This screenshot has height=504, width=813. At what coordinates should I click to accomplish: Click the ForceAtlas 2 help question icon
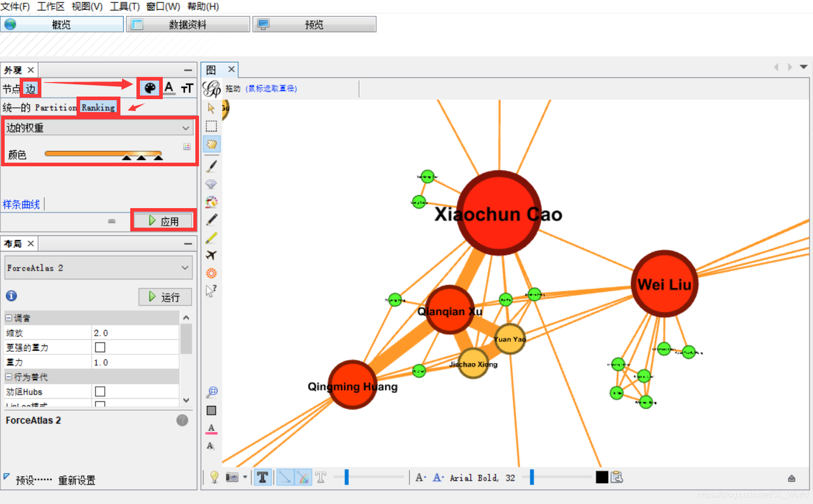point(182,420)
